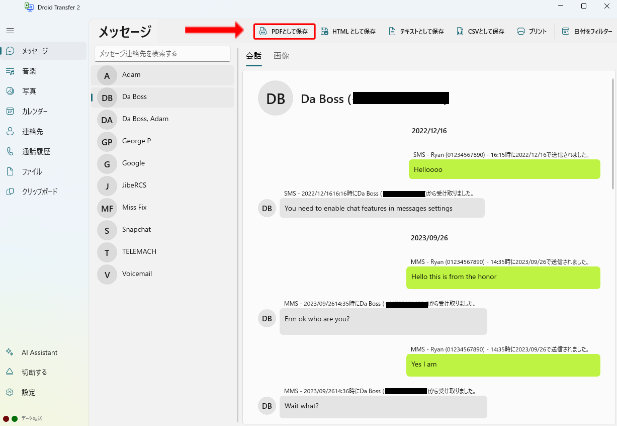Open the Photos (写真) sidebar item
The height and width of the screenshot is (426, 617).
43,91
